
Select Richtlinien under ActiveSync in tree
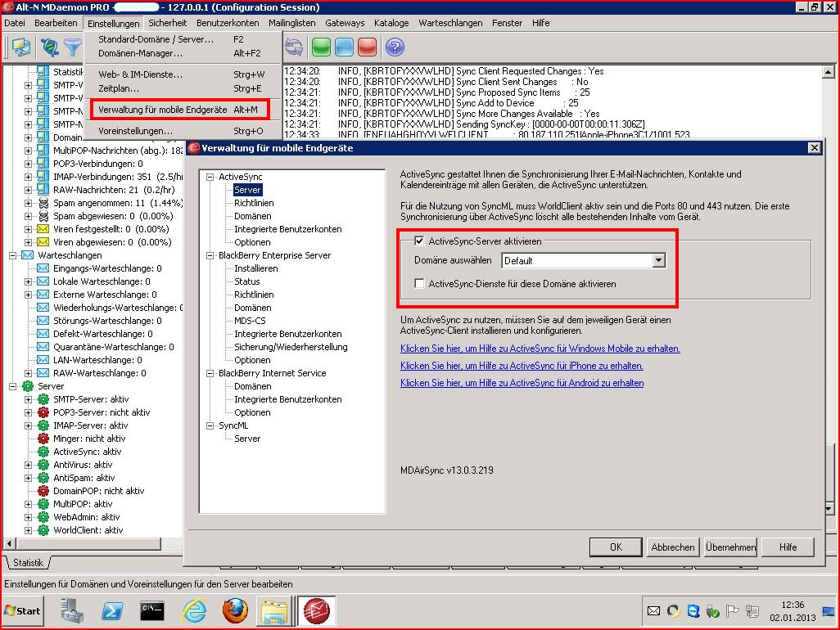click(x=254, y=203)
